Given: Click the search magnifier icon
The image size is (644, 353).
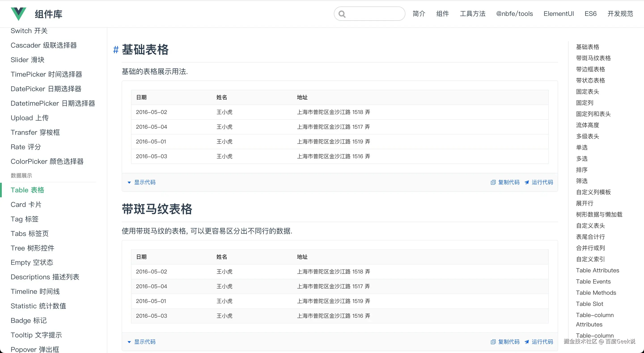Looking at the screenshot, I should pyautogui.click(x=342, y=14).
